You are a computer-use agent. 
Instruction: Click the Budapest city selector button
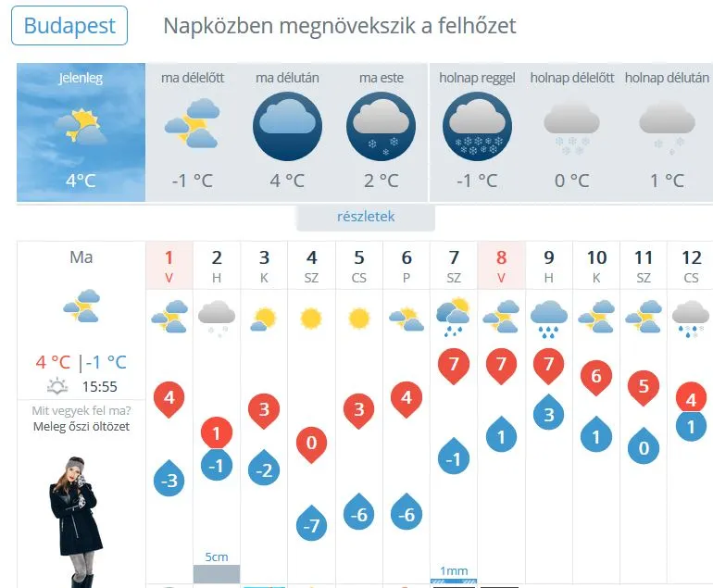point(69,26)
